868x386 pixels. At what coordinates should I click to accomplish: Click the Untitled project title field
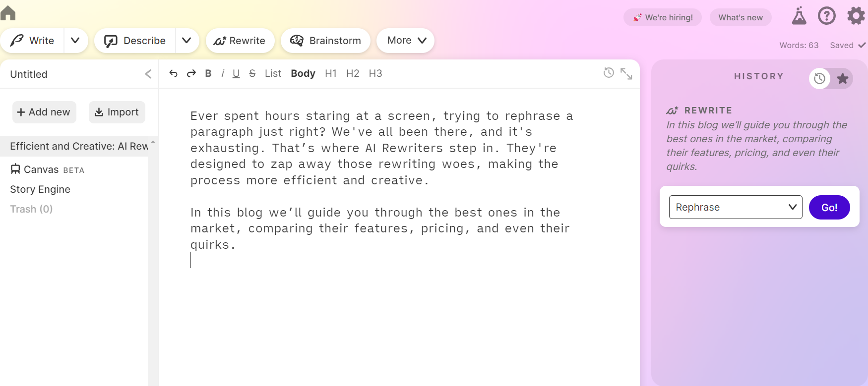pos(29,74)
